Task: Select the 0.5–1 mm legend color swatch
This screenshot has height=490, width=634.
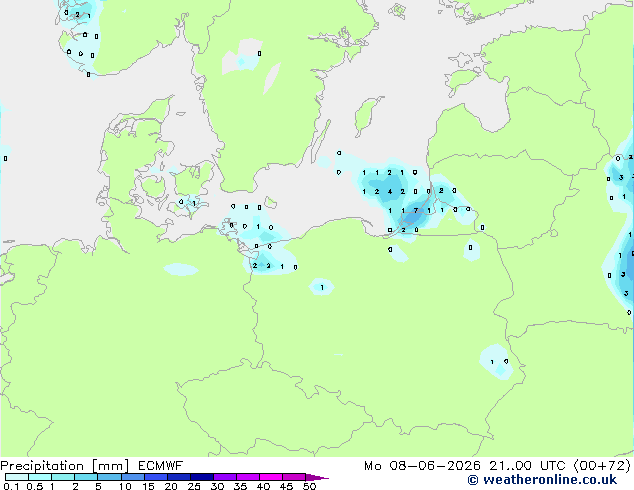Action: pos(40,477)
